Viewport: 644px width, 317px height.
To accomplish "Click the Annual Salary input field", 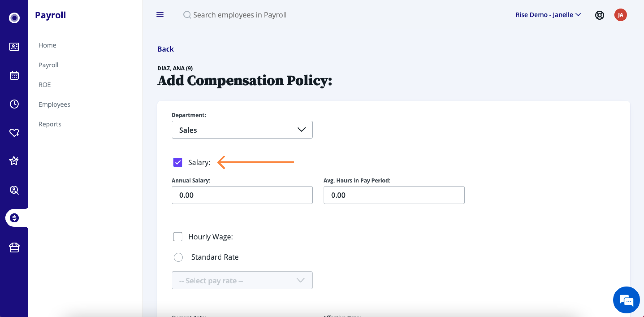I will pos(242,195).
